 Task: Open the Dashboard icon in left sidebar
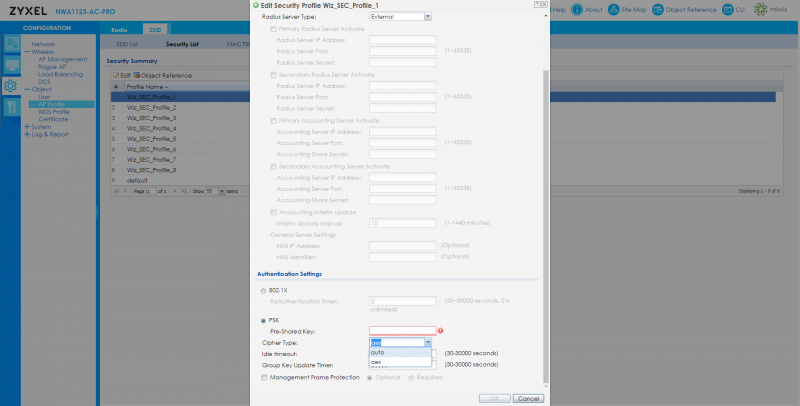pos(11,44)
